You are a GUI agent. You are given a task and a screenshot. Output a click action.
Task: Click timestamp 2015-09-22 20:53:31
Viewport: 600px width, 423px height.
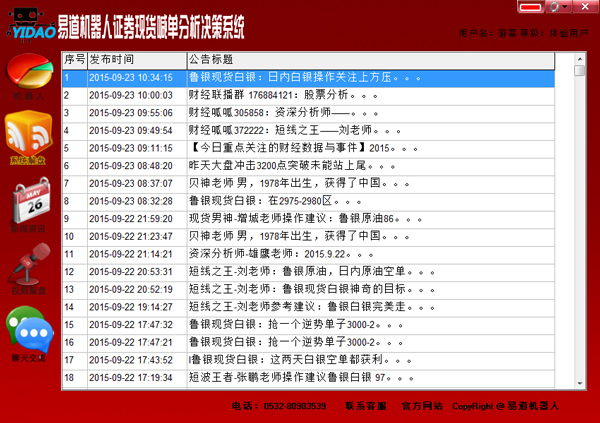pyautogui.click(x=131, y=272)
